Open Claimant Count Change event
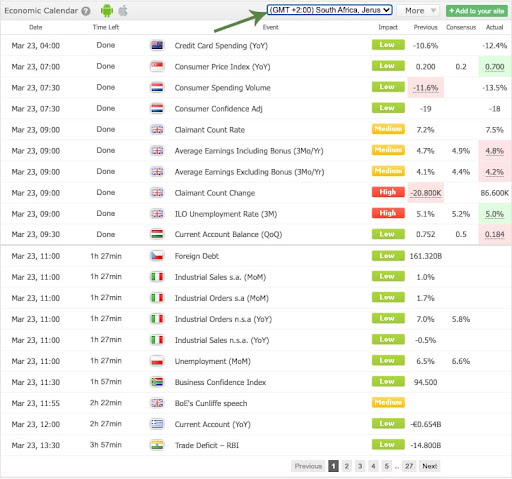The image size is (512, 479). coord(215,193)
